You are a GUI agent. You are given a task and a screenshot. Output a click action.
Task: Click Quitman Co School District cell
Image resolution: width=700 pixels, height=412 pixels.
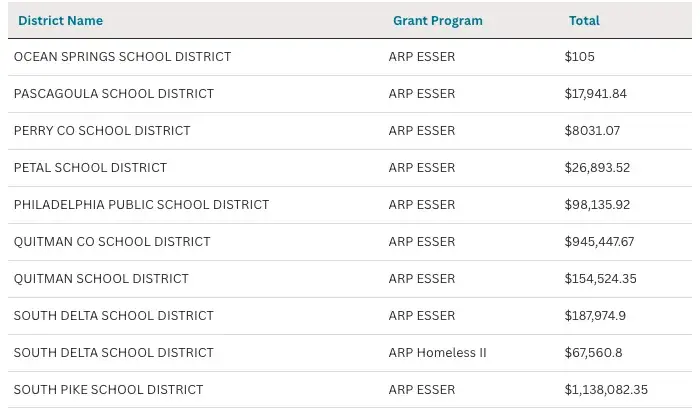point(112,242)
